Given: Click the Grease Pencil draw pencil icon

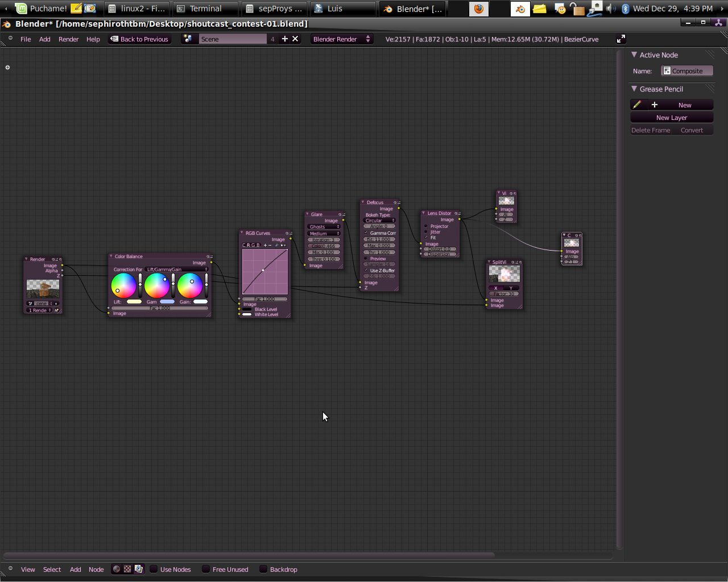Looking at the screenshot, I should [x=637, y=105].
